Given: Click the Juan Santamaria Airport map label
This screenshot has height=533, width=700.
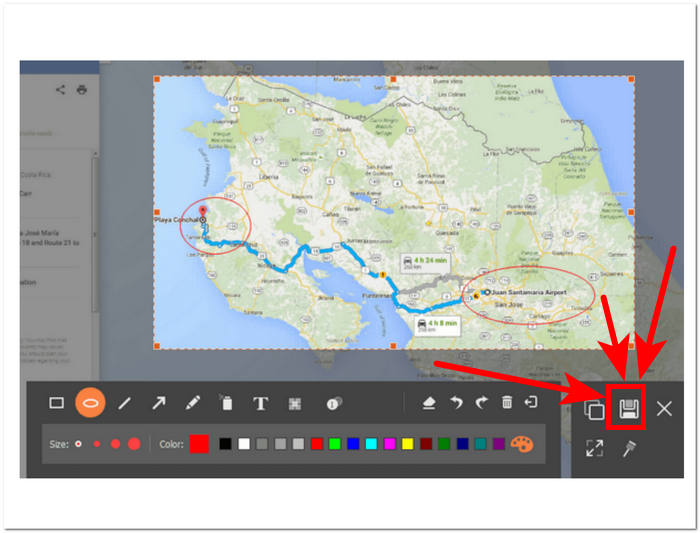Looking at the screenshot, I should click(529, 292).
